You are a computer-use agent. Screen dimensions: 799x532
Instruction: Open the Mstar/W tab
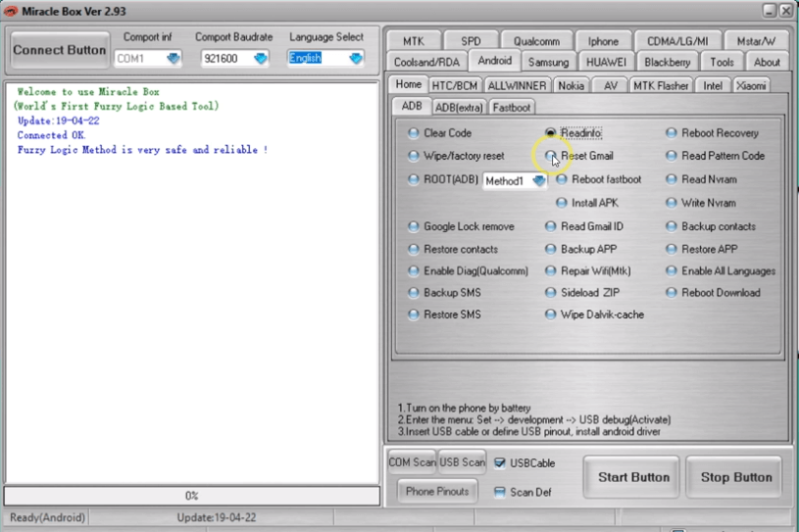[756, 41]
